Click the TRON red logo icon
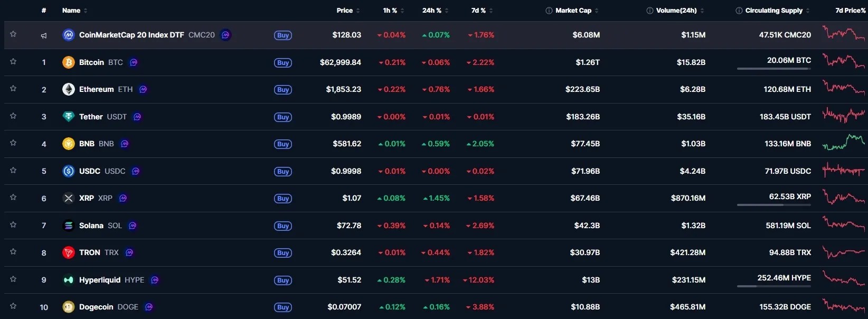868x319 pixels. [69, 252]
